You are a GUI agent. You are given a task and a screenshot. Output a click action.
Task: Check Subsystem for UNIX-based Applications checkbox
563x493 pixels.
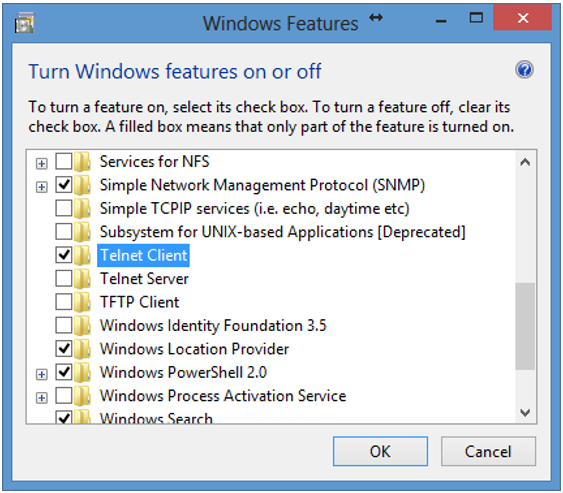[64, 232]
